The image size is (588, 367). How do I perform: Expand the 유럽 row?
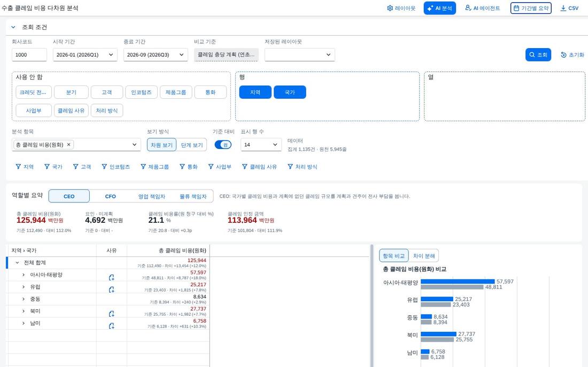[23, 287]
